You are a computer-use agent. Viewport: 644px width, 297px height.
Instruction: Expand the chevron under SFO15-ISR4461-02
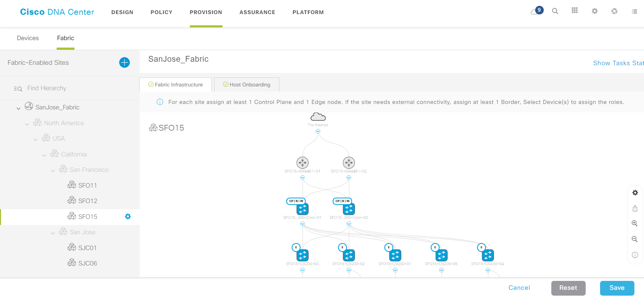pos(349,178)
